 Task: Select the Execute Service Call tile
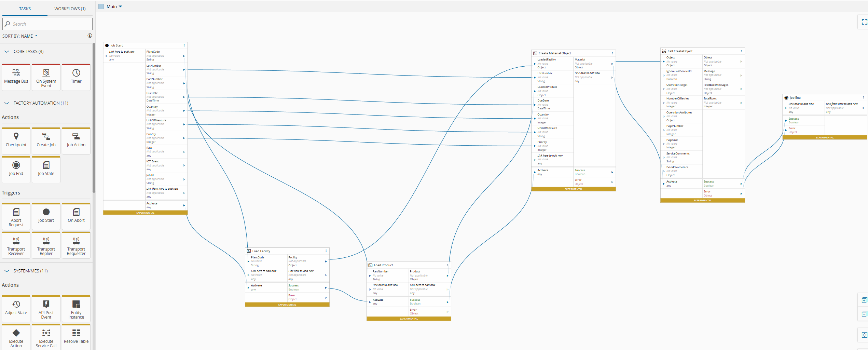46,337
